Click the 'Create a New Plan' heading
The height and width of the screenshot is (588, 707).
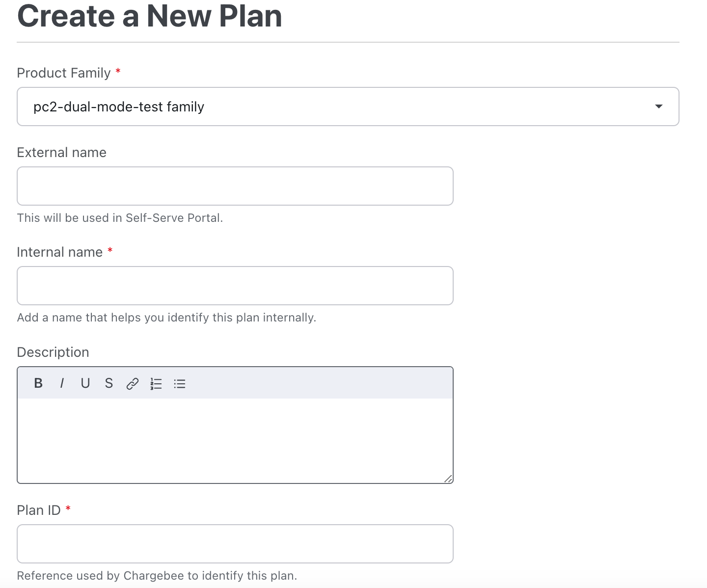(x=150, y=16)
